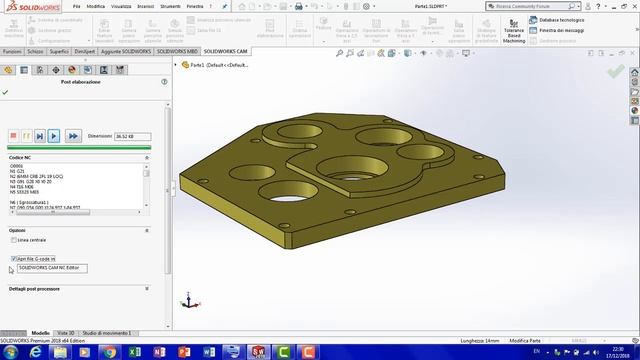Open the Print icon dropdown arrow
Viewport: 640px width, 360px height.
click(x=306, y=6)
